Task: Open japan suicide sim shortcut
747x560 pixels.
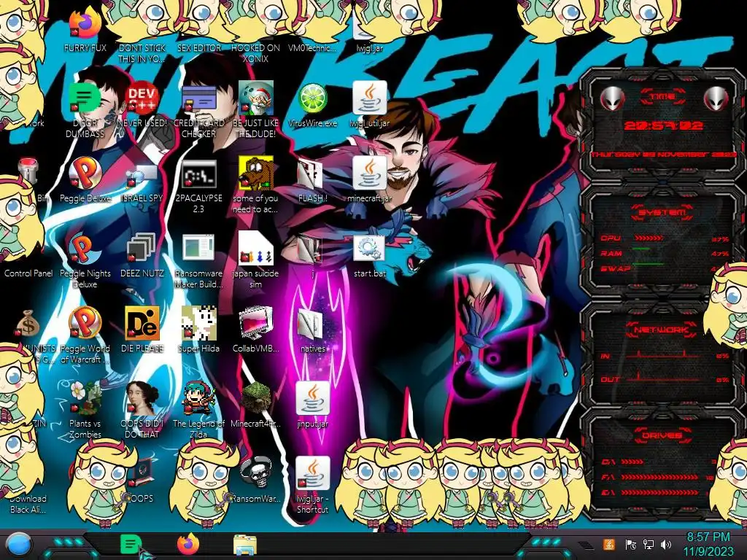Action: tap(256, 249)
